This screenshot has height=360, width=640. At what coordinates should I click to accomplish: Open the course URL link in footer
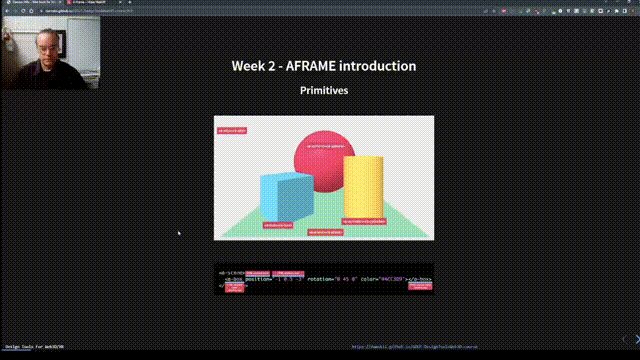tap(414, 347)
